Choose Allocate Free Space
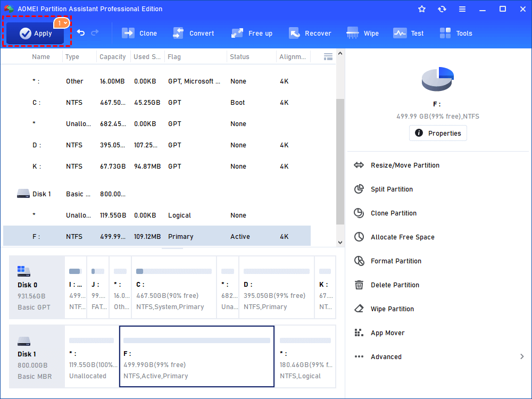 (402, 237)
